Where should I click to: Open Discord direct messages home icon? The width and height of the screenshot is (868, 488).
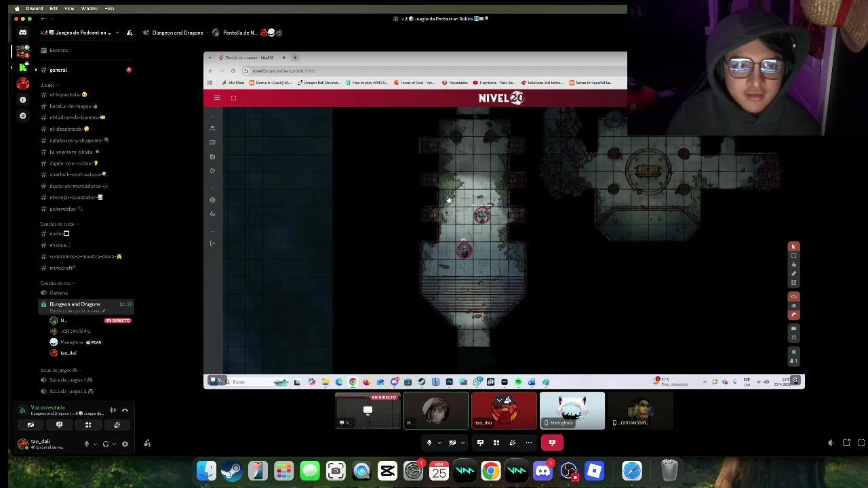click(x=22, y=33)
